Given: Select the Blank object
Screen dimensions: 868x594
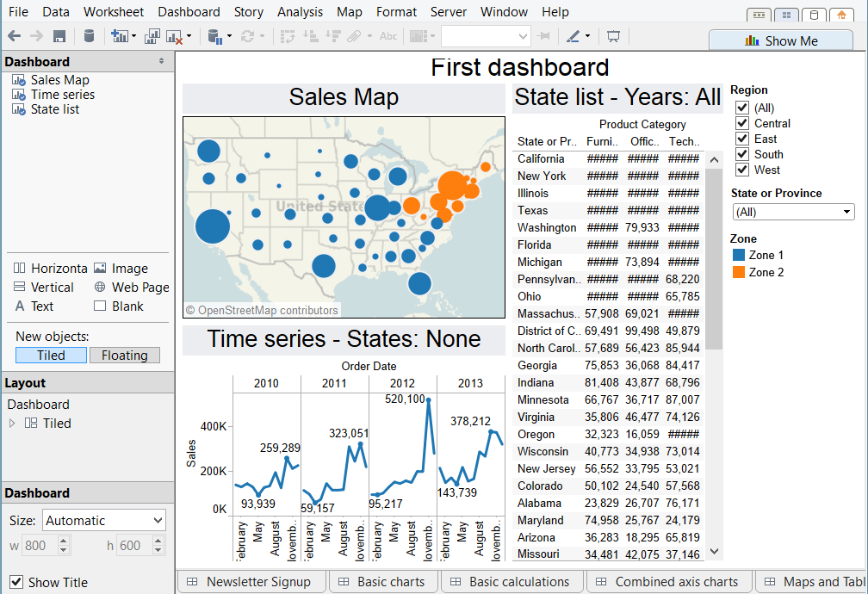Looking at the screenshot, I should click(x=119, y=306).
